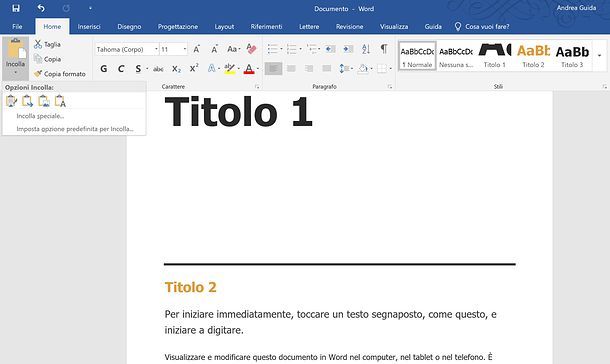Apply the red font color

point(249,69)
